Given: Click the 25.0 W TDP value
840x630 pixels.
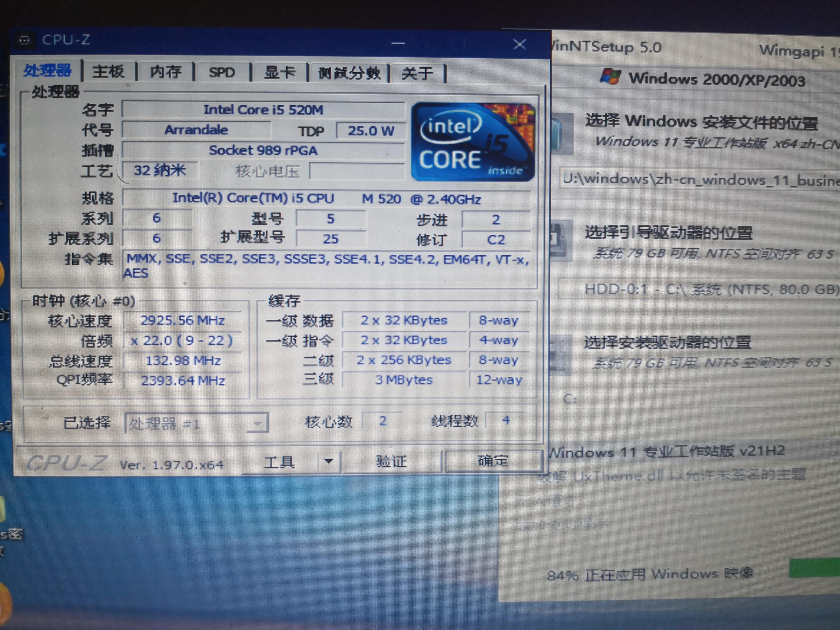Looking at the screenshot, I should point(371,131).
